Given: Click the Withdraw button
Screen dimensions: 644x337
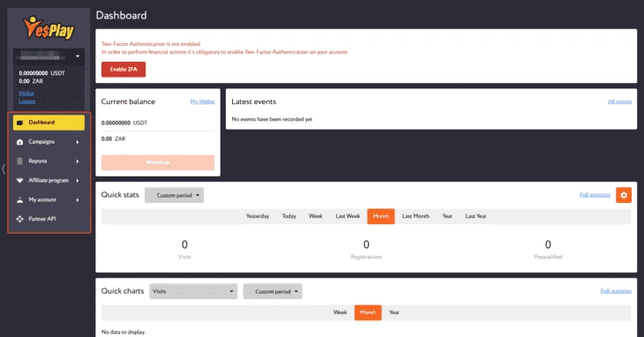Looking at the screenshot, I should 158,162.
